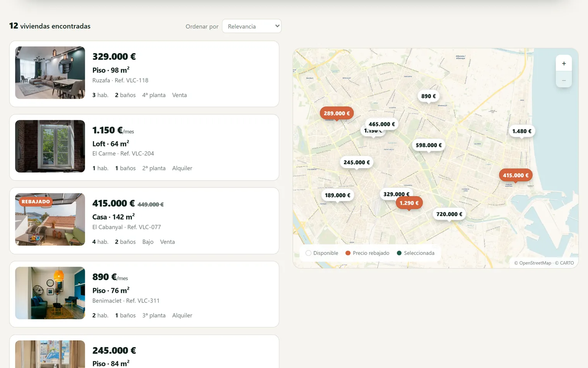Click '4ª planta' in the Ruzafa listing
This screenshot has height=368, width=588.
tap(154, 95)
